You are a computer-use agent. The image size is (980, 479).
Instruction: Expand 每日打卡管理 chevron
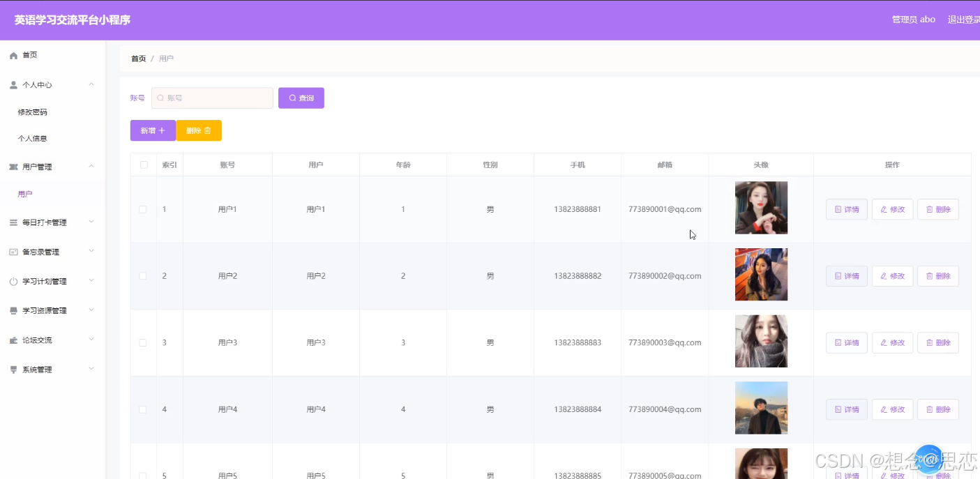point(91,222)
